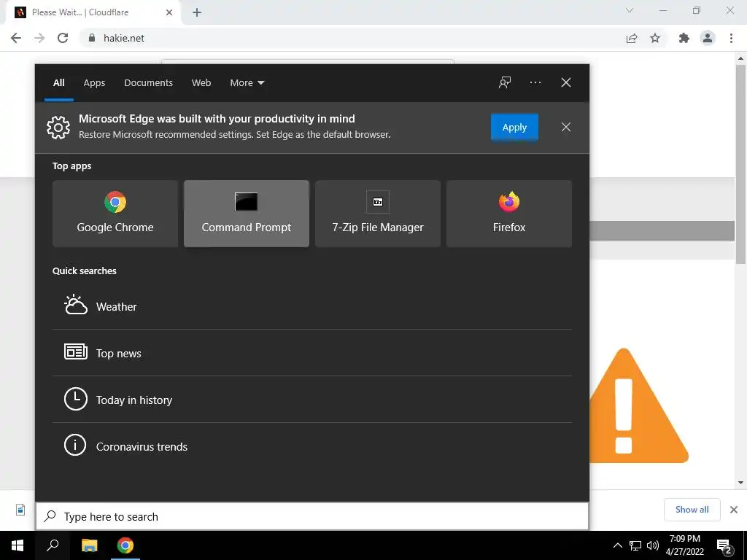
Task: Click the Type here to search box
Action: (312, 516)
